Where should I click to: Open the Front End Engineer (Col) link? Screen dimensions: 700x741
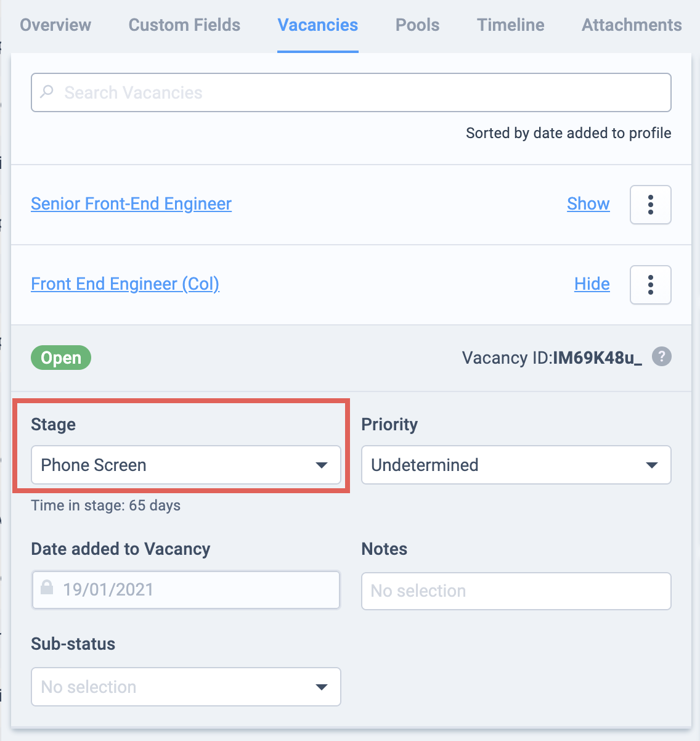pos(125,284)
